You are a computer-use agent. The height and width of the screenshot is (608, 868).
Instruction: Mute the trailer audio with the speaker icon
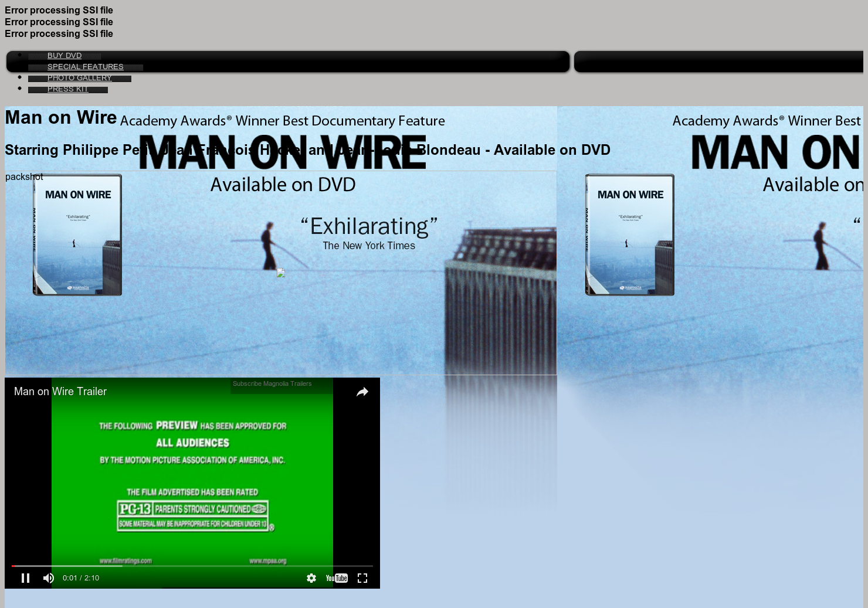(x=49, y=578)
